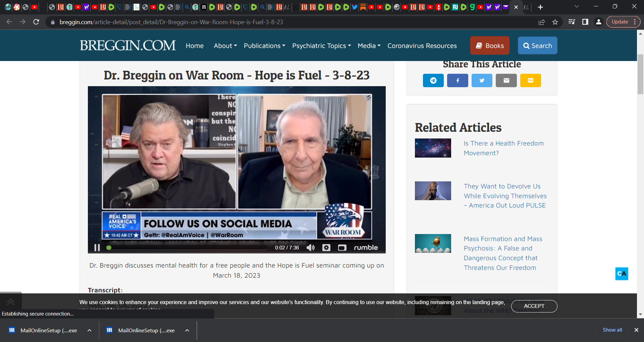
Task: Click the Devolve Us article thumbnail
Action: pos(433,191)
